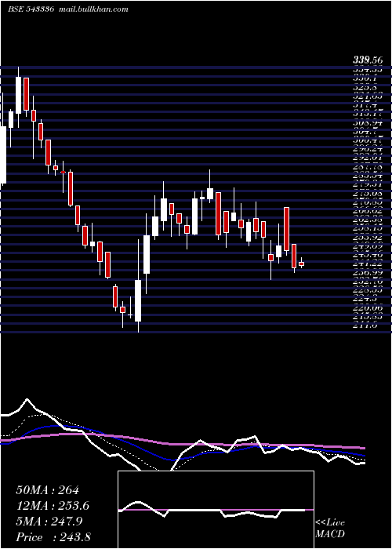Click the 308.94 price axis label
The height and width of the screenshot is (549, 392).
(x=367, y=122)
